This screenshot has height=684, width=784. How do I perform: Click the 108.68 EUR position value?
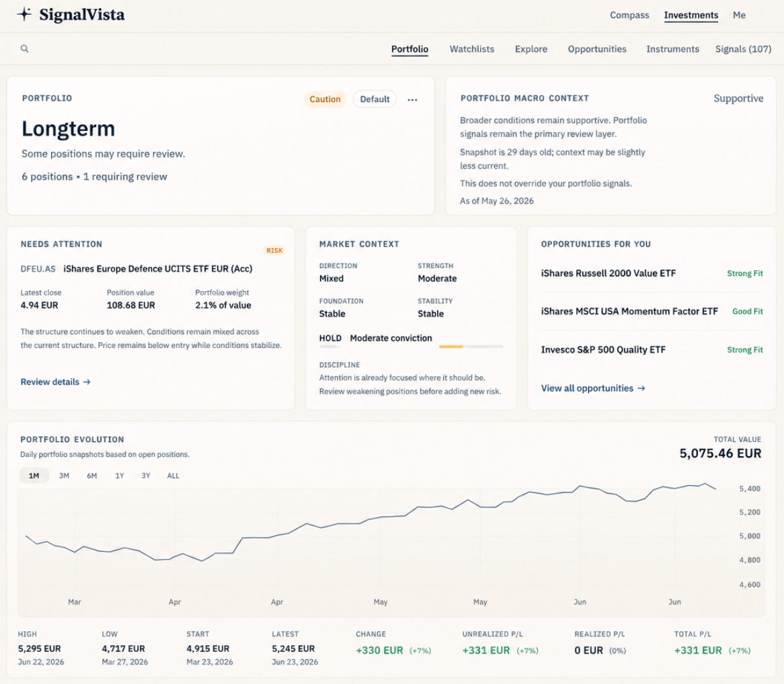(131, 305)
